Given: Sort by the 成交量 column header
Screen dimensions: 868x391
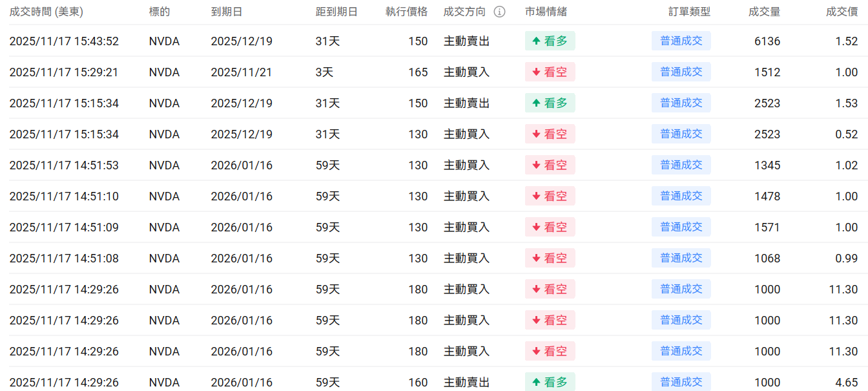Looking at the screenshot, I should (764, 12).
